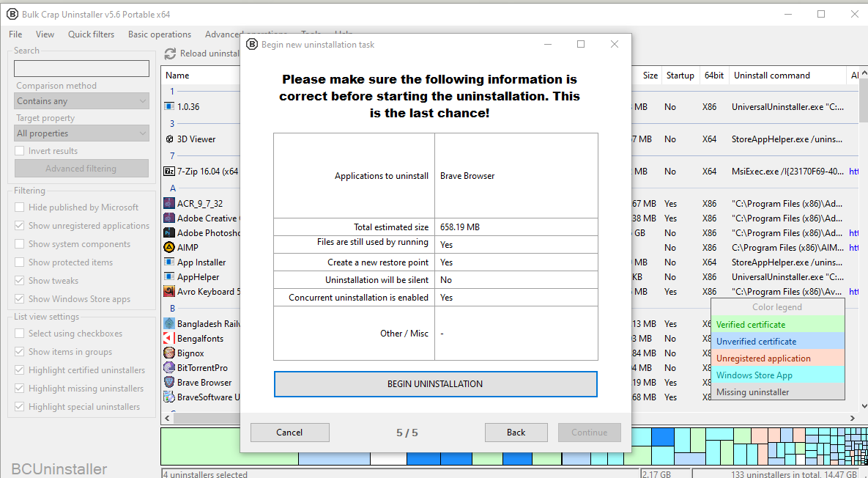The height and width of the screenshot is (478, 868).
Task: Click the Windows Store App legend color
Action: (x=778, y=375)
